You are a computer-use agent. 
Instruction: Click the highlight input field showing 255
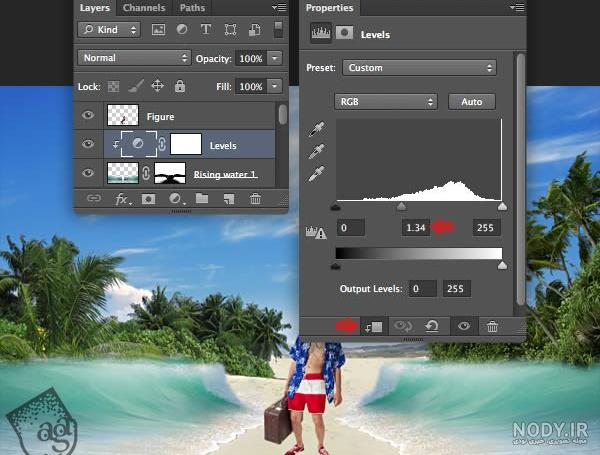click(x=486, y=228)
